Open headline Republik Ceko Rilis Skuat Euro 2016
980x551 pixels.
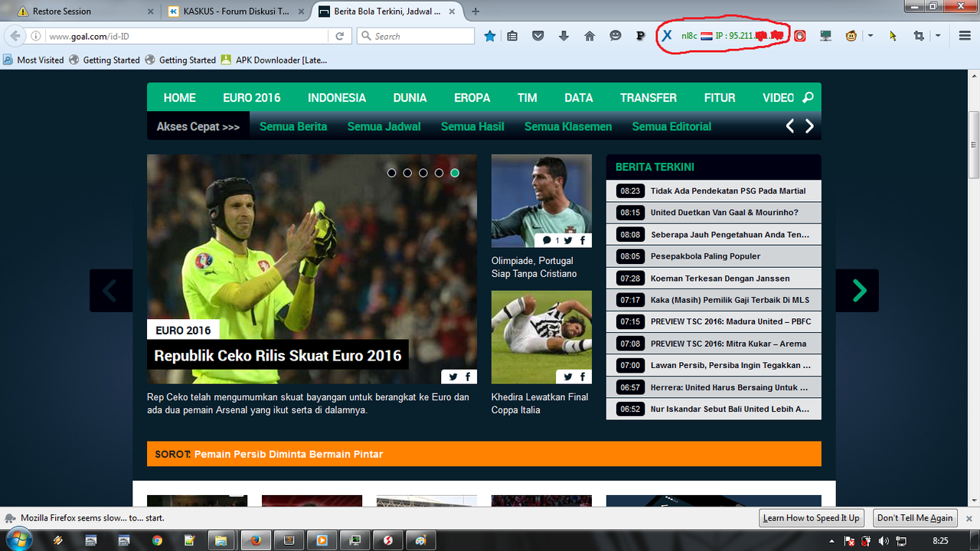pyautogui.click(x=278, y=356)
